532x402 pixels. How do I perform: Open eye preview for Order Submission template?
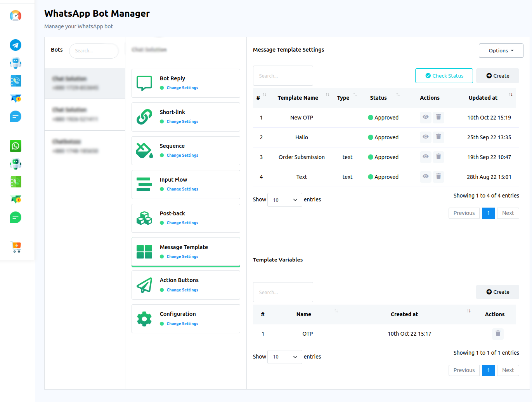coord(425,157)
